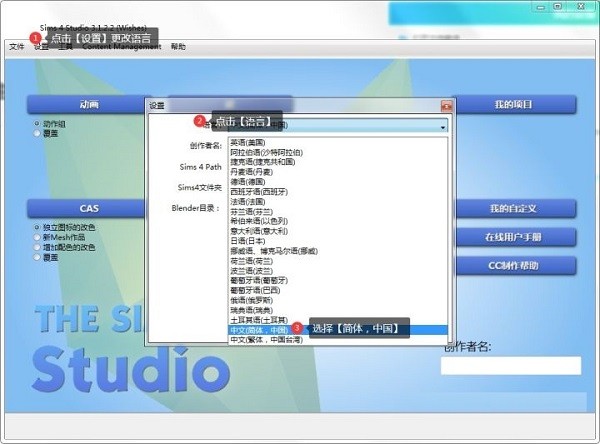
Task: Choose 瑞典语(瑞典) language
Action: [x=338, y=310]
